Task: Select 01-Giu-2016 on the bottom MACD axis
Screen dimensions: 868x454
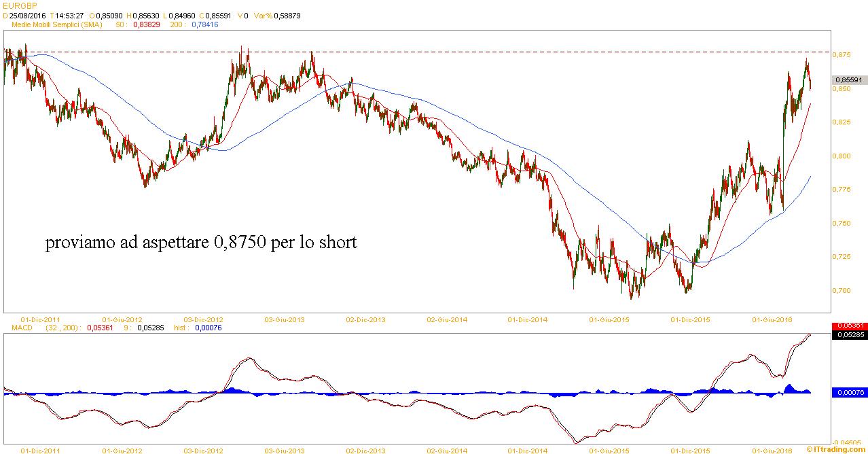Action: (772, 450)
